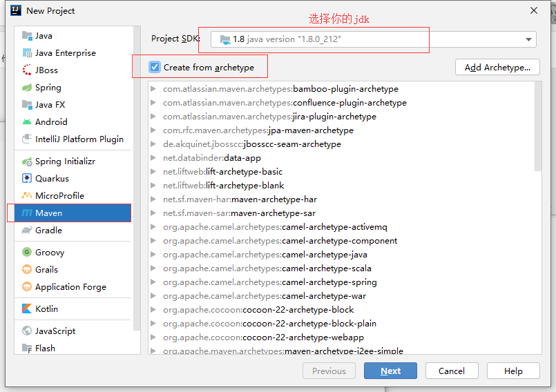This screenshot has width=556, height=392.
Task: Select the Flash folder icon
Action: (x=27, y=348)
